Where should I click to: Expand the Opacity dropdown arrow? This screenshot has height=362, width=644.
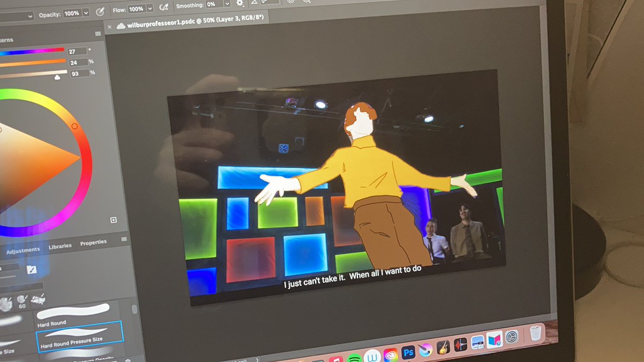point(85,13)
